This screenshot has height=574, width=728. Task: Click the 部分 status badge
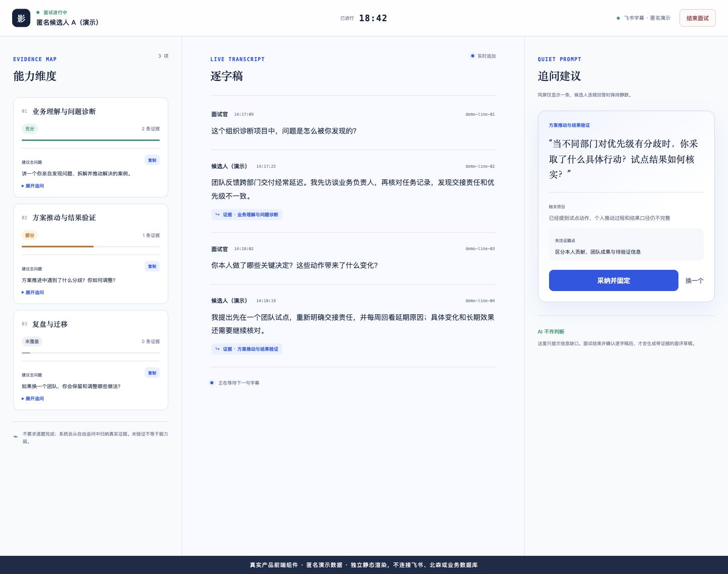tap(30, 235)
